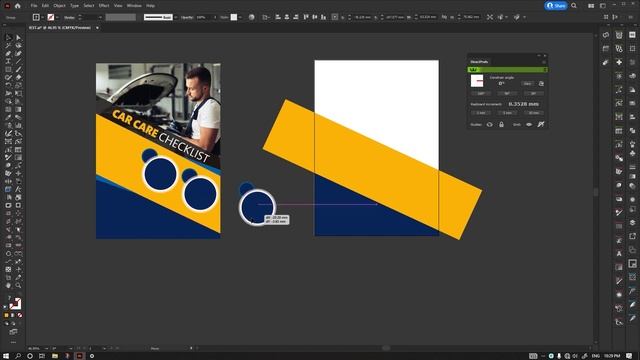Open the workspace switcher dropdown
This screenshot has height=360, width=640.
(x=603, y=6)
